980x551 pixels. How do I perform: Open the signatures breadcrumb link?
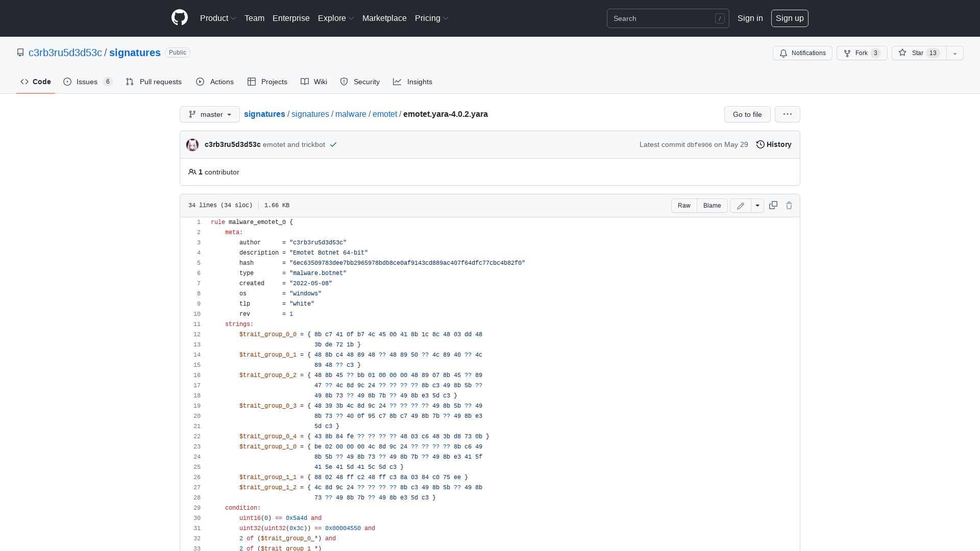coord(264,114)
